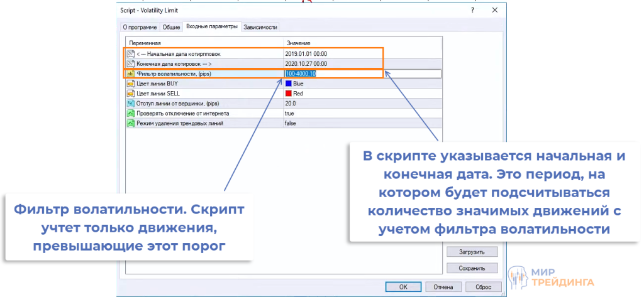This screenshot has width=644, height=297.
Task: Confirm the dialog with the OK button
Action: coord(403,287)
